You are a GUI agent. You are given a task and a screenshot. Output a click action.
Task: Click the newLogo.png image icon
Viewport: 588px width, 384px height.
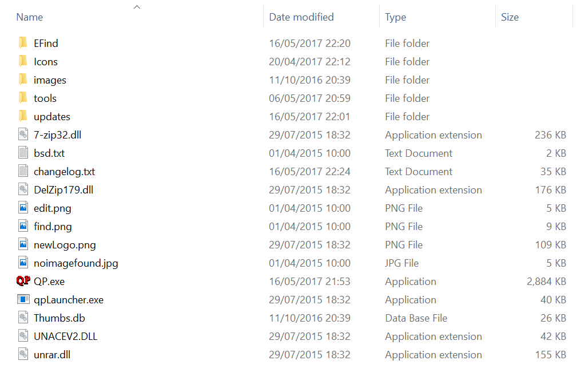(23, 244)
